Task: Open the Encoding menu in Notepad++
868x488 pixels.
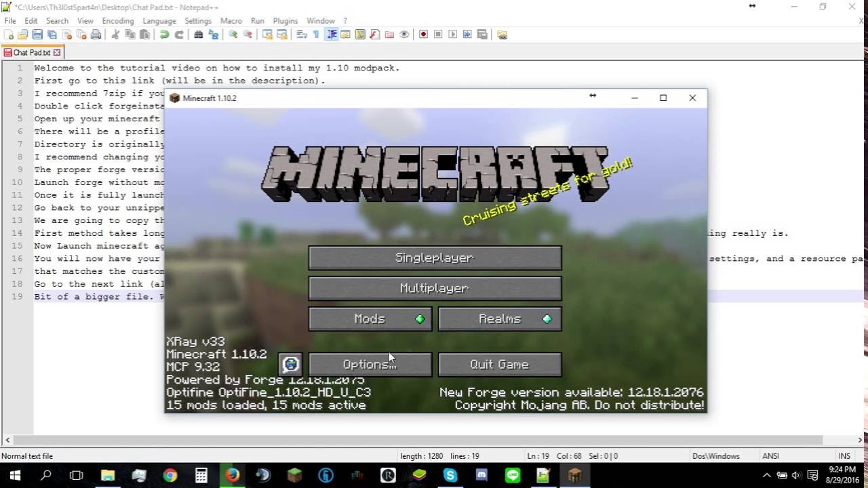Action: (x=118, y=21)
